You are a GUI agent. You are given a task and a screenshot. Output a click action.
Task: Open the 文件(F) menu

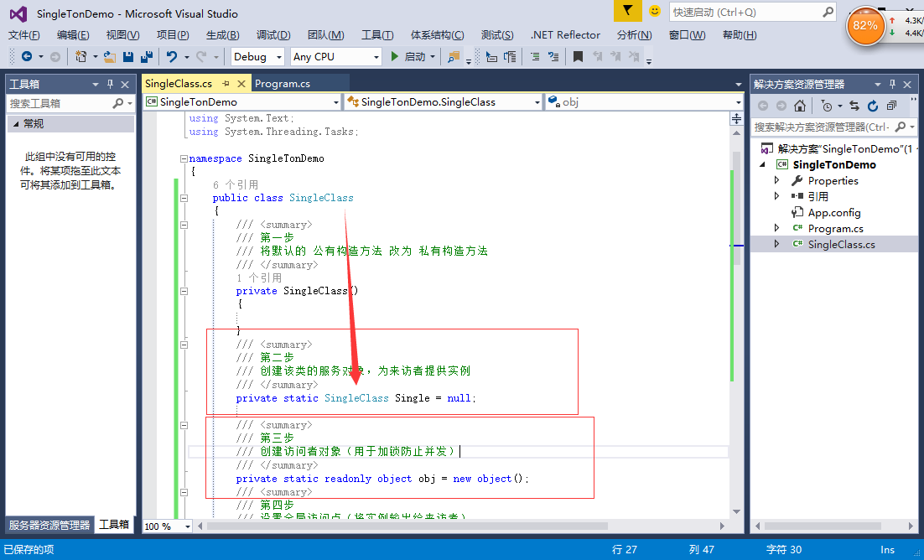[x=24, y=34]
